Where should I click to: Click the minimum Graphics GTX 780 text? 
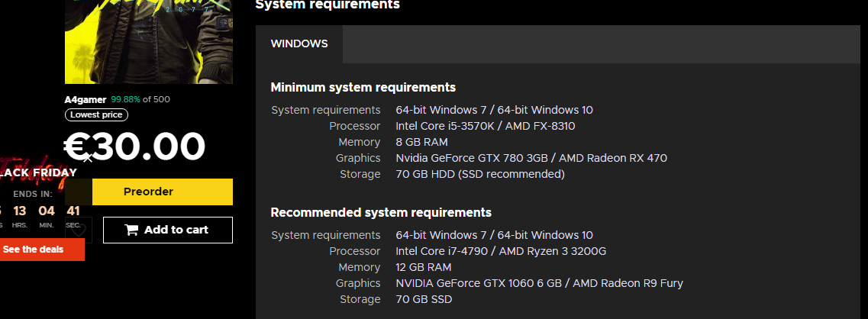[x=531, y=158]
